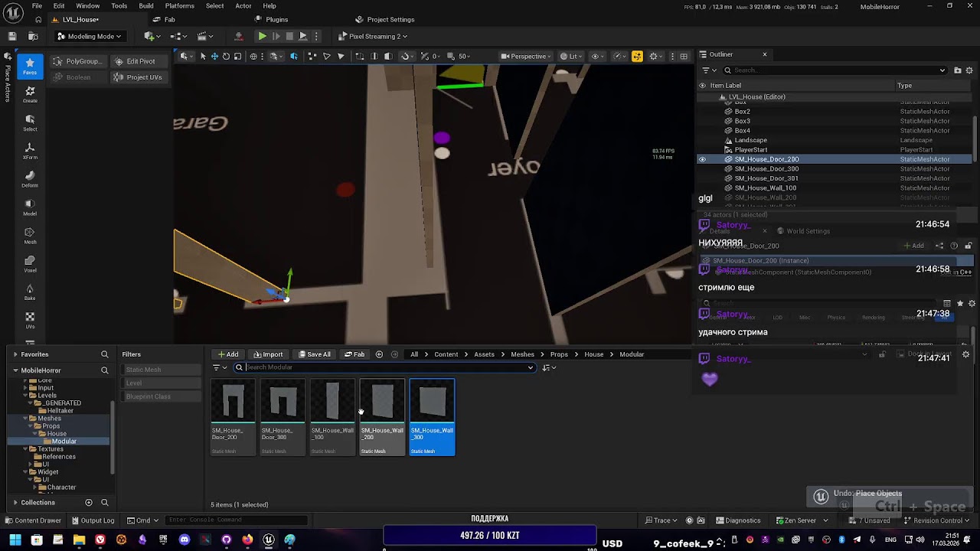Select the Faves tool in the modeling panel

(x=30, y=66)
